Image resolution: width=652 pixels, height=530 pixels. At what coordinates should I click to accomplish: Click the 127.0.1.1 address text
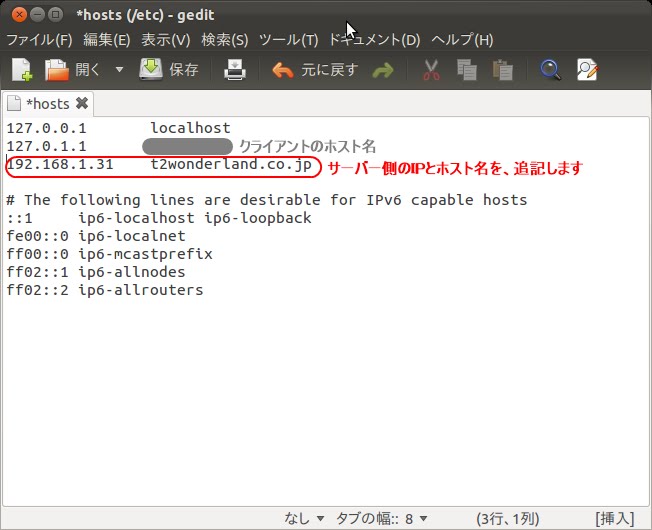(x=47, y=146)
